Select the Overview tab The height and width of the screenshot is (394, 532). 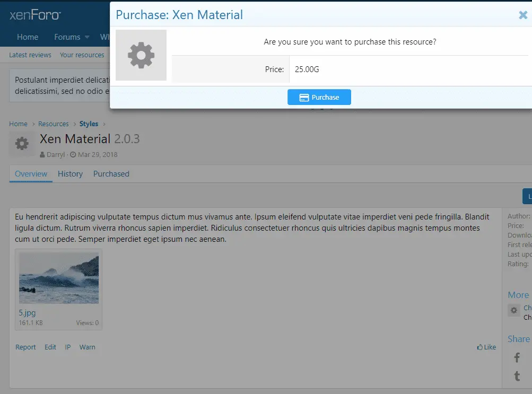coord(31,174)
